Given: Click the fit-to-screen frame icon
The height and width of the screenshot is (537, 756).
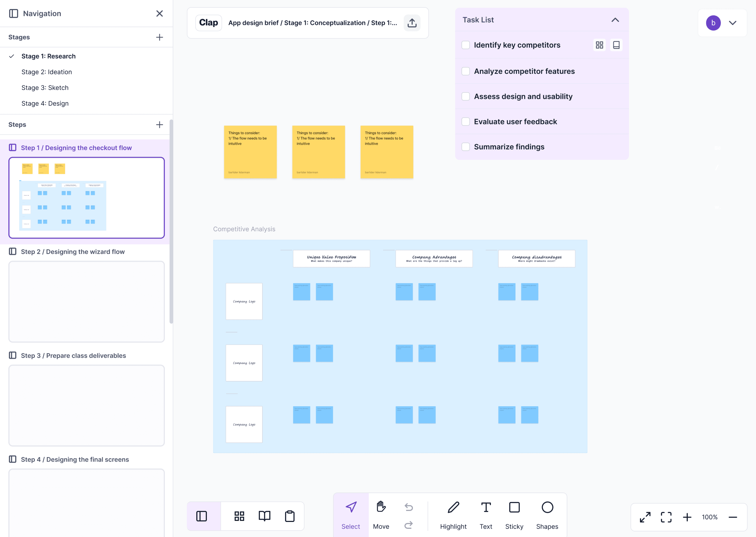Looking at the screenshot, I should point(666,517).
